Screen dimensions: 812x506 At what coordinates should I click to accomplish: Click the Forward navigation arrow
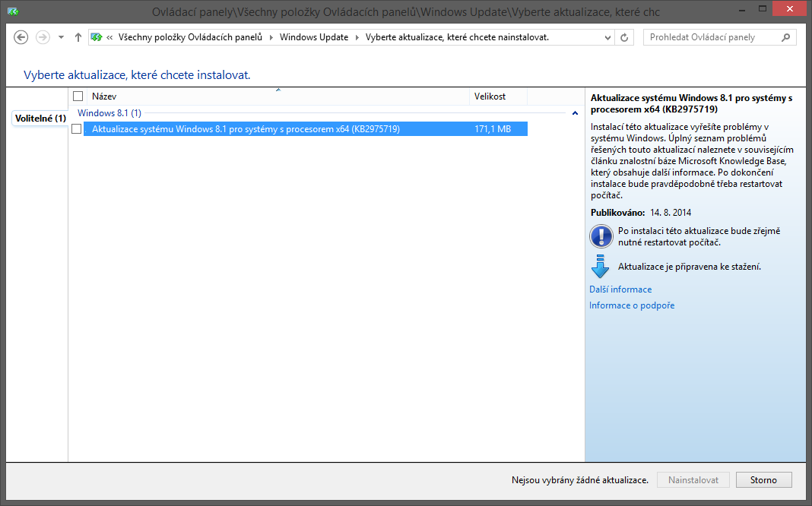[43, 37]
